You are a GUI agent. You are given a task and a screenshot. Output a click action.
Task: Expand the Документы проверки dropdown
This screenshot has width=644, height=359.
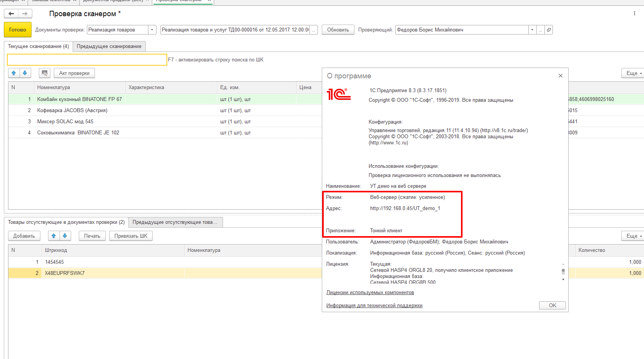(152, 30)
